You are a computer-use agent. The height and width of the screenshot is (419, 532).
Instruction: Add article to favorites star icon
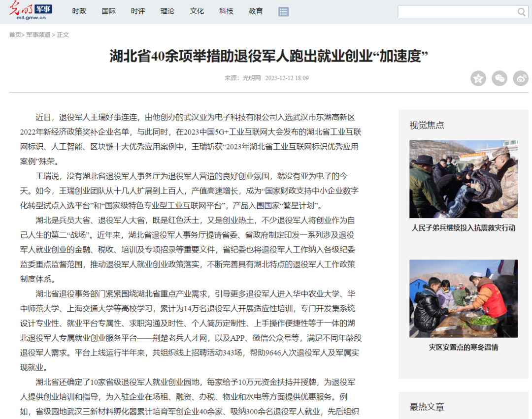pos(478,78)
